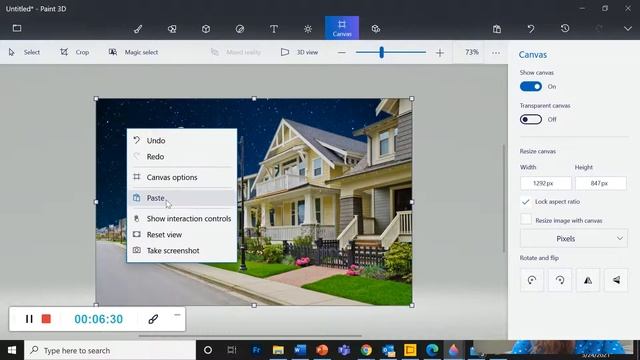Click the Paste icon in top bar

pos(497,29)
